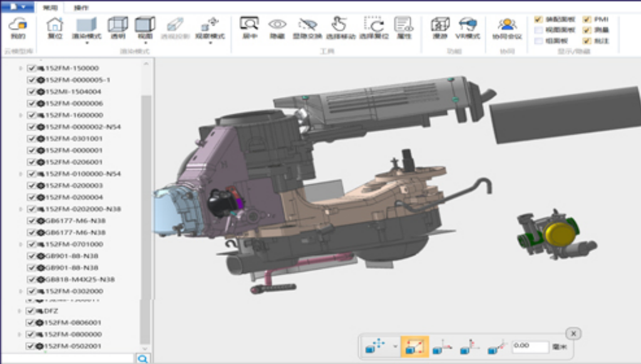Expand the DFZ tree node
The image size is (641, 364).
[21, 311]
